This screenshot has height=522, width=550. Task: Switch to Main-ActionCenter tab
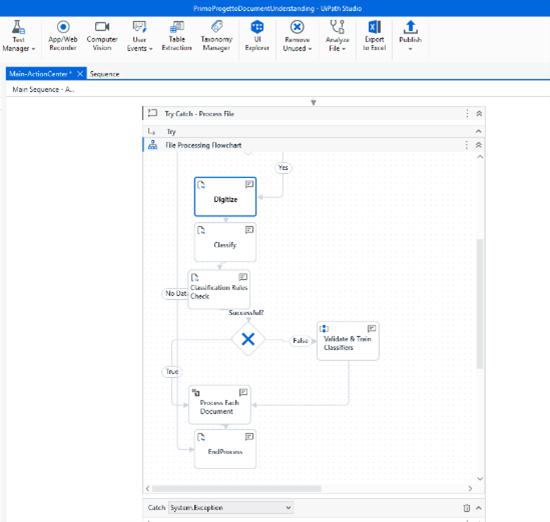click(x=40, y=74)
